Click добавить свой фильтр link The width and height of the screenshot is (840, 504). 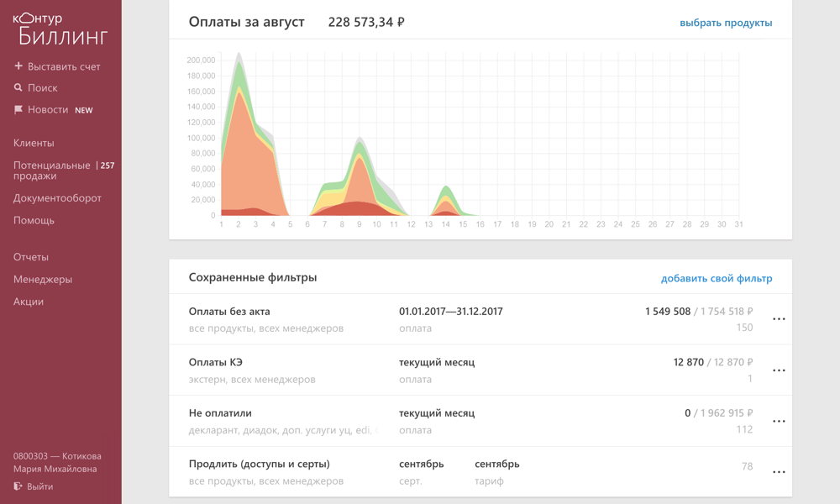pos(717,278)
